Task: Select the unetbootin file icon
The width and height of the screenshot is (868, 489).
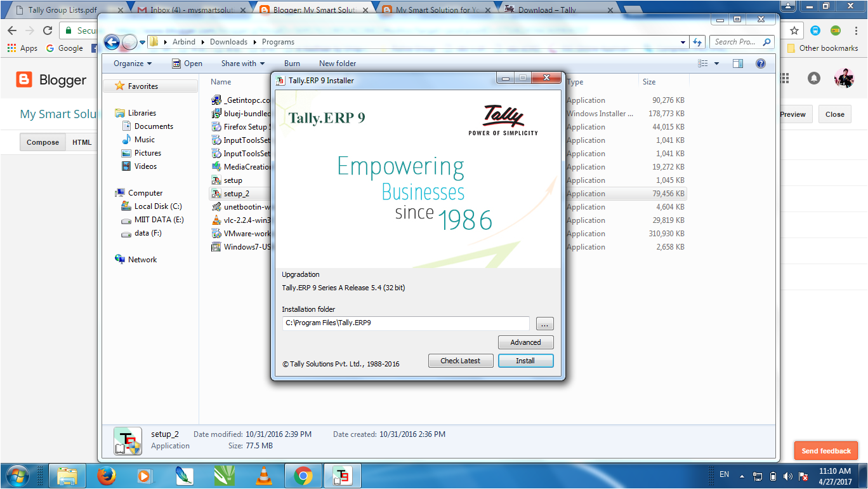Action: 217,207
